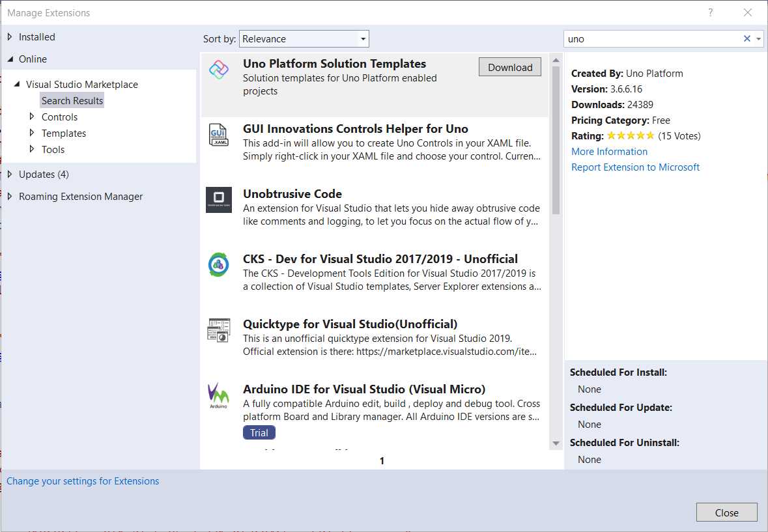Click the Arduino IDE for Visual Studio icon
The image size is (768, 532).
218,396
